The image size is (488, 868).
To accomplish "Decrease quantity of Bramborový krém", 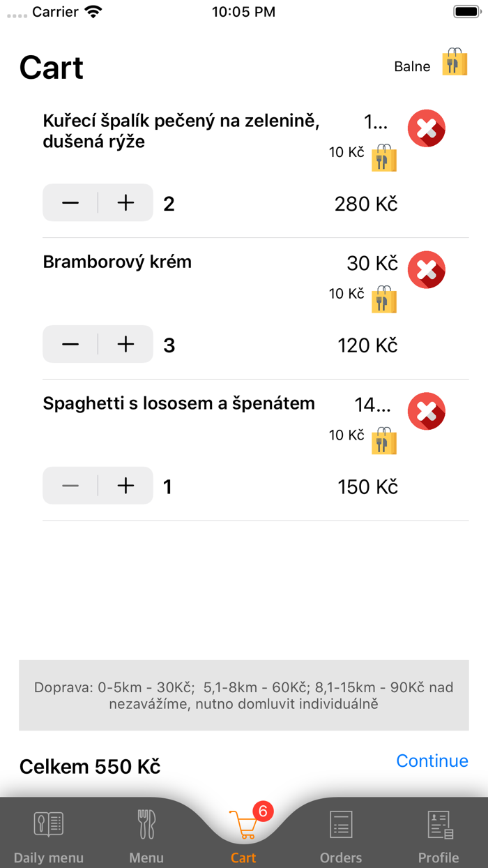I will (x=70, y=344).
